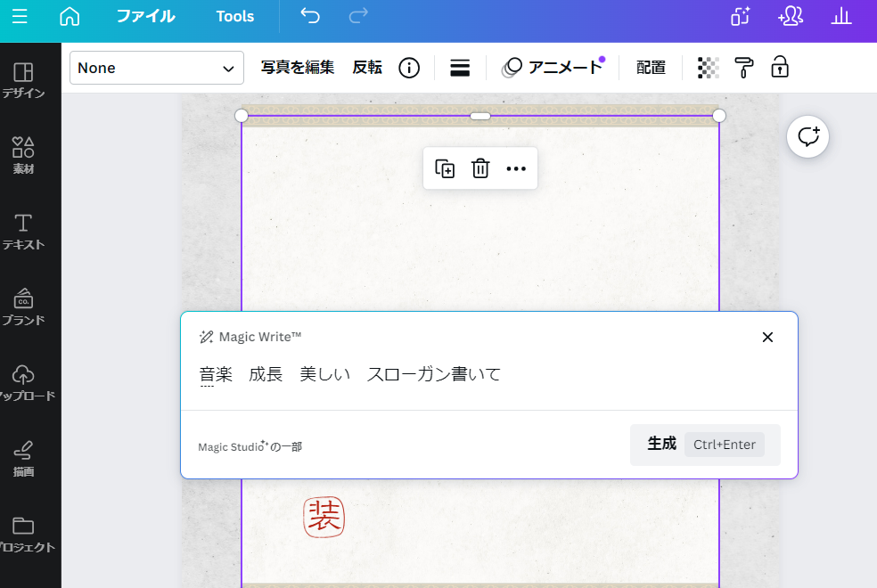
Task: Click the top-center pill resize handle
Action: (479, 116)
